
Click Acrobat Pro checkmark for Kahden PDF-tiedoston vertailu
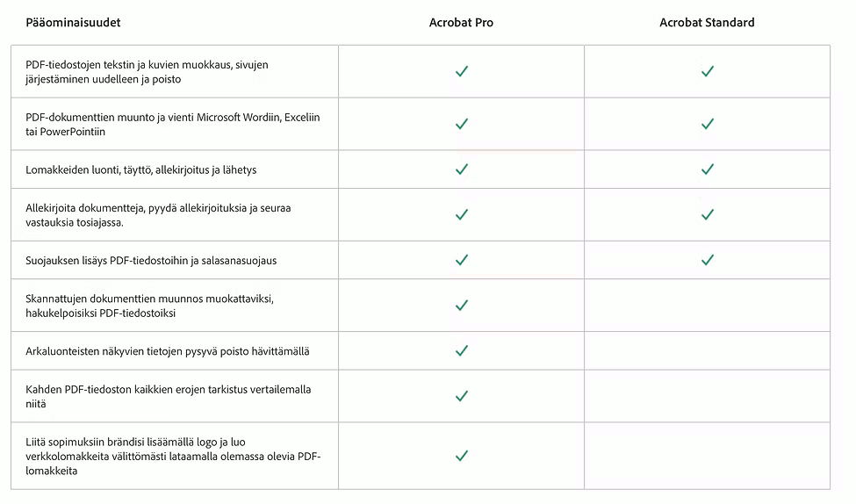tap(461, 396)
